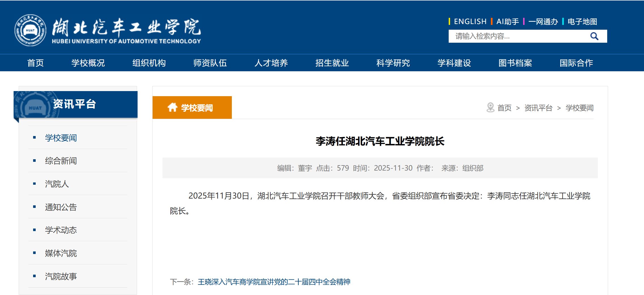Open the 学校概况 menu
This screenshot has height=295, width=644.
[88, 63]
